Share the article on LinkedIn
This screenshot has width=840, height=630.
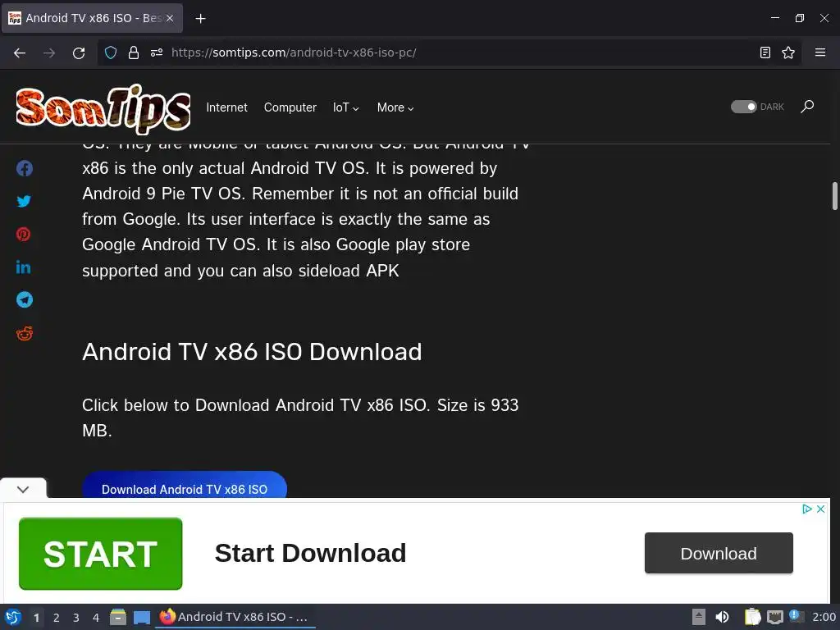click(x=23, y=267)
